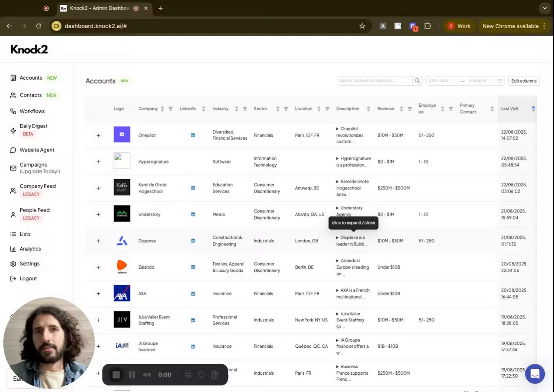Click the search across all columns field
This screenshot has height=392, width=554.
coord(375,81)
